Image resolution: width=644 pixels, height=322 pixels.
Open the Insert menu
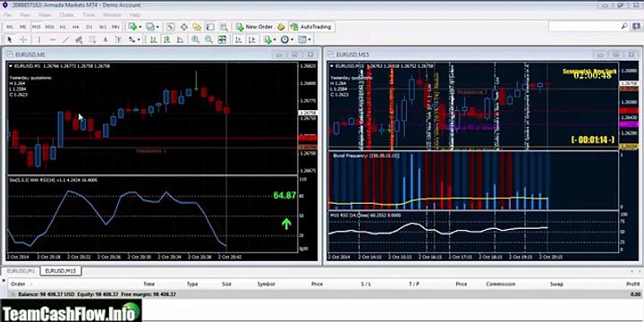tap(45, 15)
